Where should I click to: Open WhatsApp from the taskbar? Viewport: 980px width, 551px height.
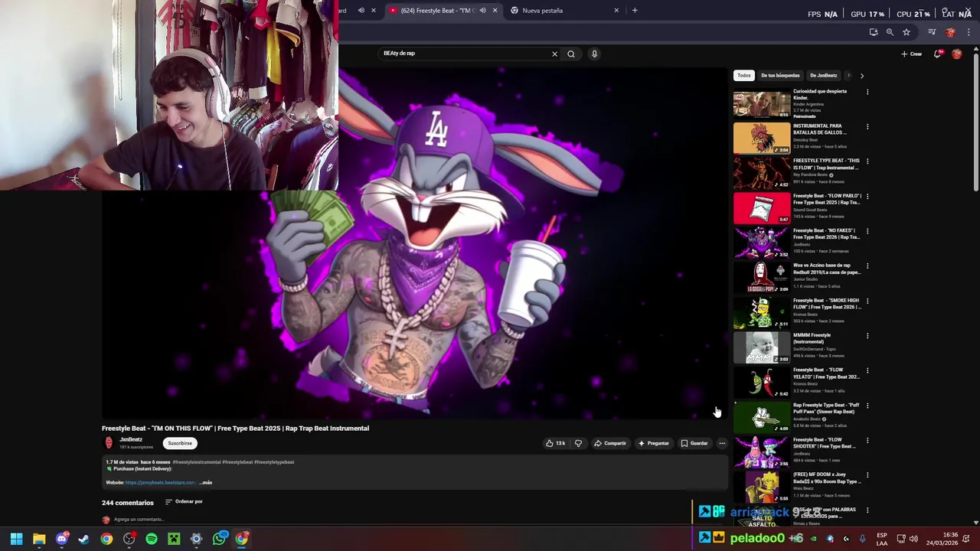[220, 539]
